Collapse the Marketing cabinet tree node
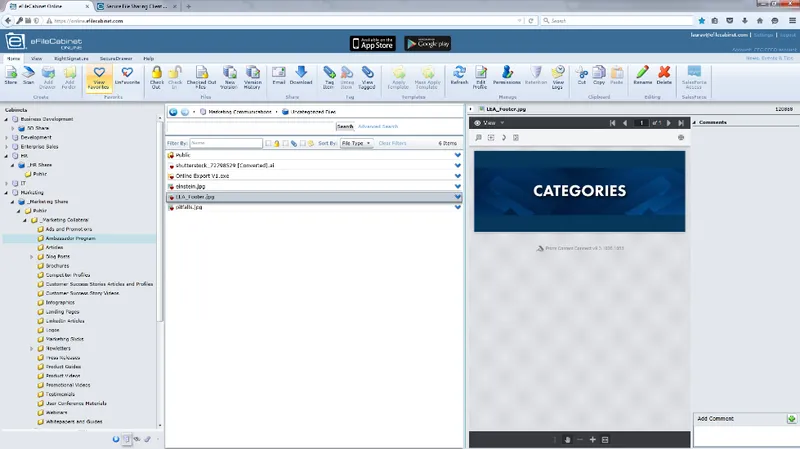This screenshot has width=800, height=449. click(x=7, y=192)
